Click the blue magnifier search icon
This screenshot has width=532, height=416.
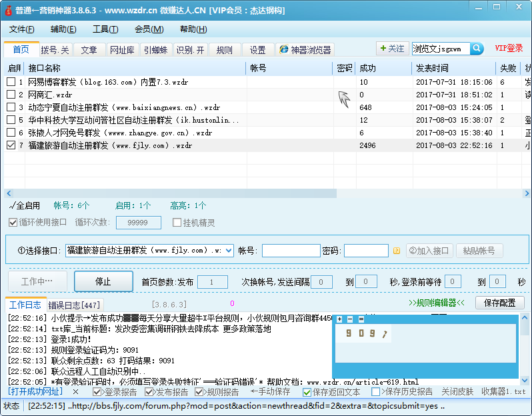point(477,49)
